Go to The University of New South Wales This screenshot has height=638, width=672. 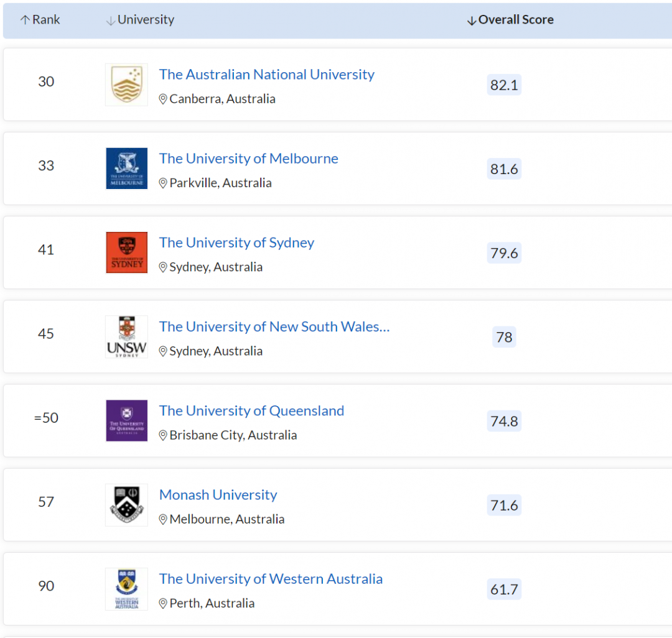[274, 326]
